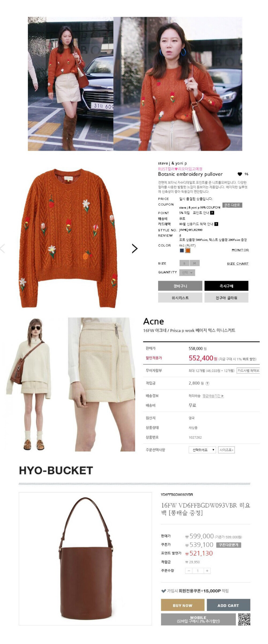The image size is (268, 644).
Task: Click the heart like icon next to 96
Action: 240,174
